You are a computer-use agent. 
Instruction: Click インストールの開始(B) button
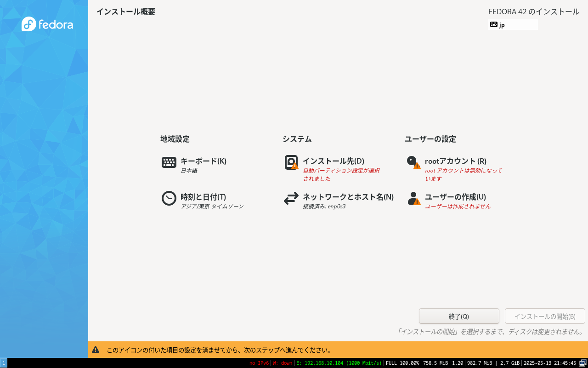(545, 316)
